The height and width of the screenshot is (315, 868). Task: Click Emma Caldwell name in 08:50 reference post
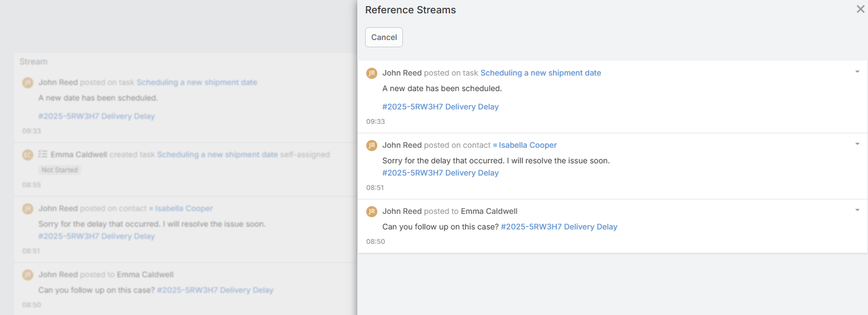click(x=489, y=211)
